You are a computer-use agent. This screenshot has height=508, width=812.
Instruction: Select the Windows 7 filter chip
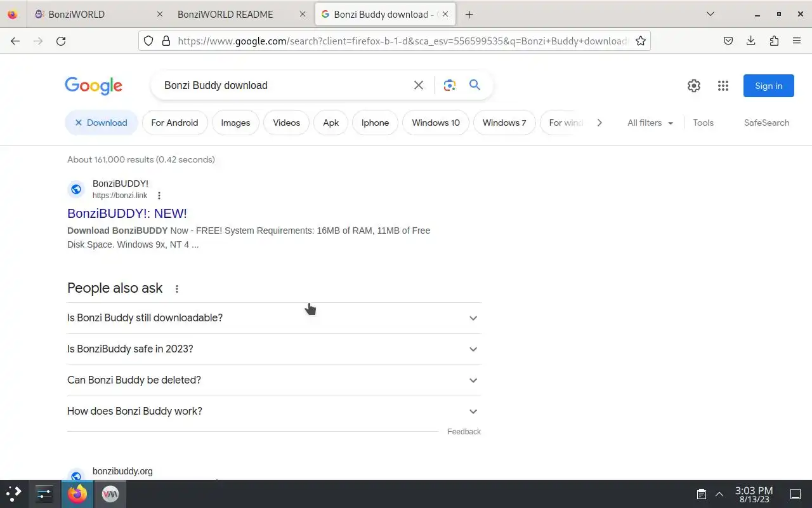coord(504,123)
